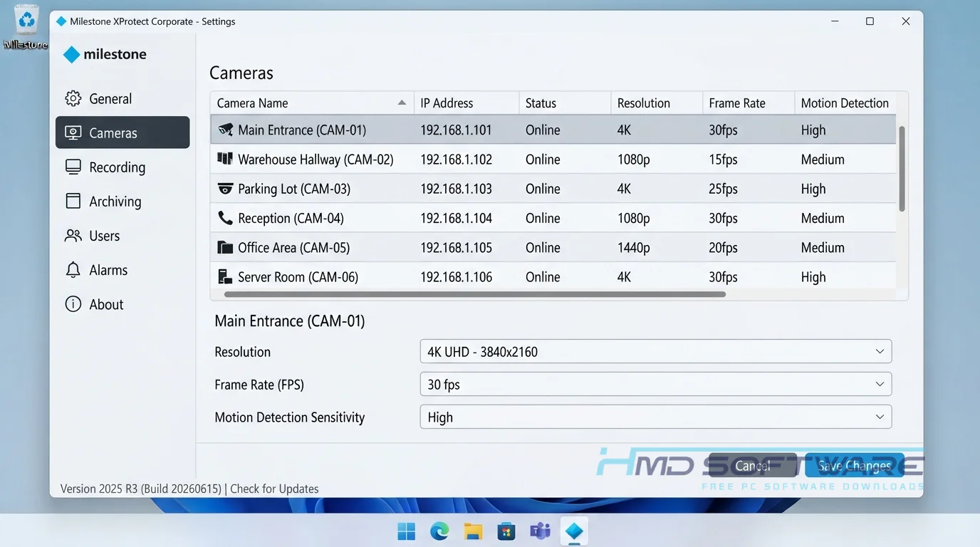Click the Reception phone icon
This screenshot has width=980, height=547.
tap(225, 218)
